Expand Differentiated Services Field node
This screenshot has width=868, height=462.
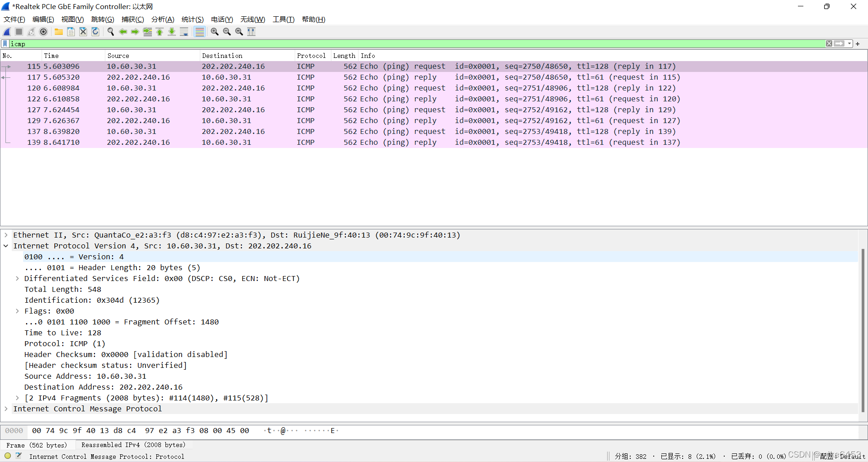pyautogui.click(x=17, y=278)
